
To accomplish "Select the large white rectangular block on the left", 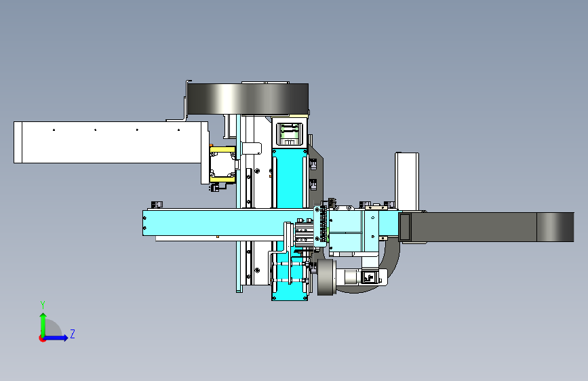I will point(111,142).
